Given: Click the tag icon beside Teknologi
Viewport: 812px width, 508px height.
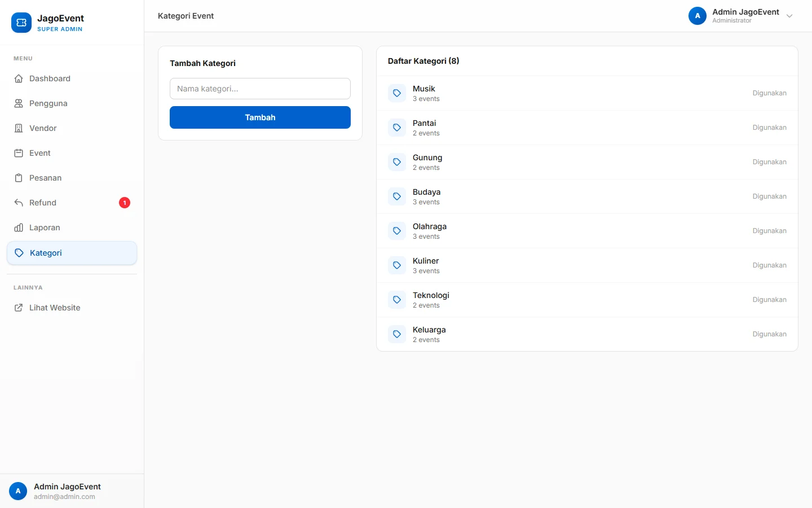Looking at the screenshot, I should point(397,300).
